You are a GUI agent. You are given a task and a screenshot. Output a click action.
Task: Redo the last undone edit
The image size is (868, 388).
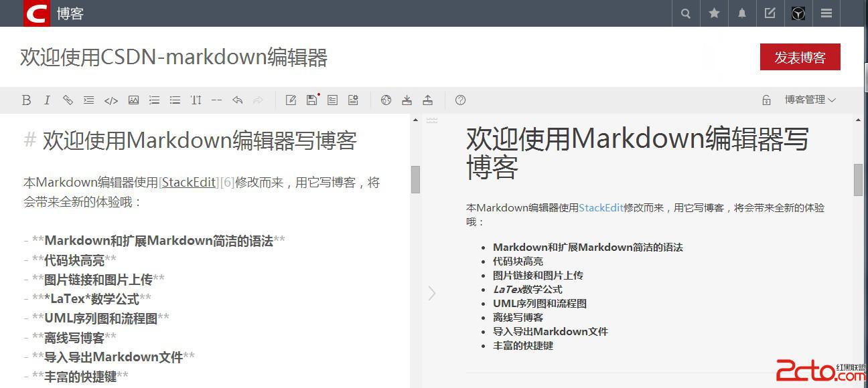click(x=258, y=100)
